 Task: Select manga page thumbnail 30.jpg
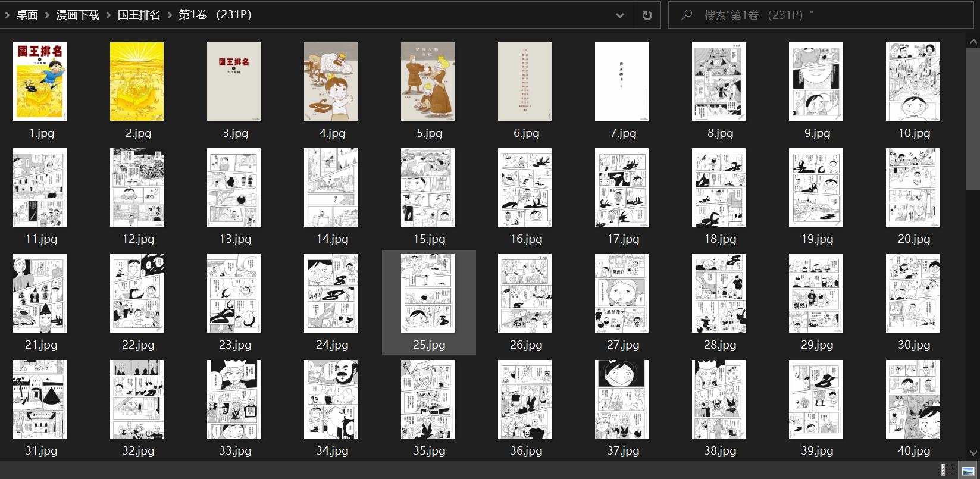coord(913,293)
